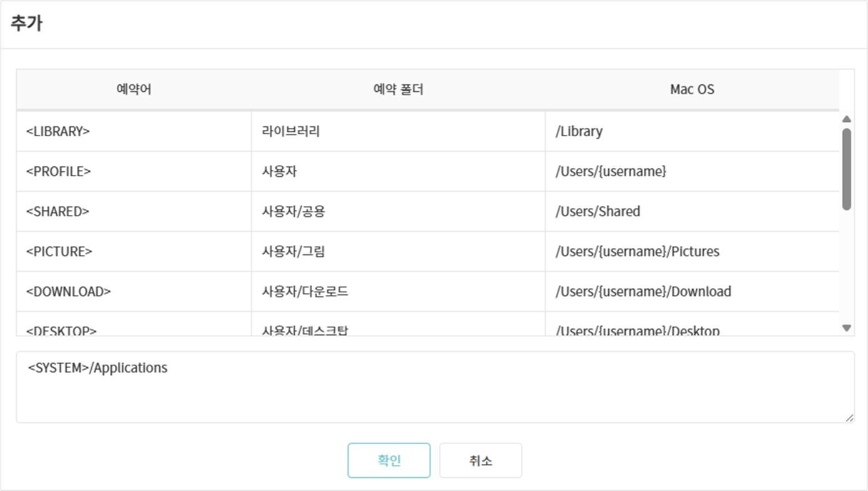Click the /Library path cell

(x=579, y=131)
